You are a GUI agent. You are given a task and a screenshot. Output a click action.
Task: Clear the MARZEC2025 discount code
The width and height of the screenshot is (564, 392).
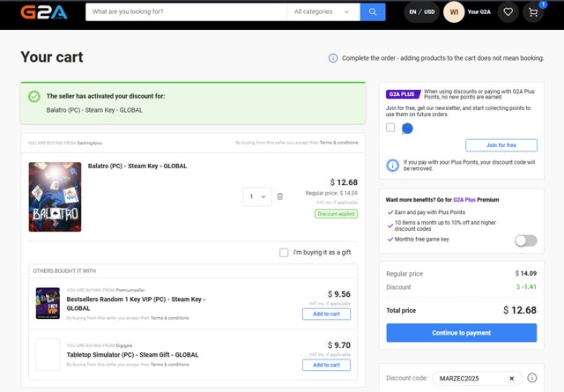point(511,378)
